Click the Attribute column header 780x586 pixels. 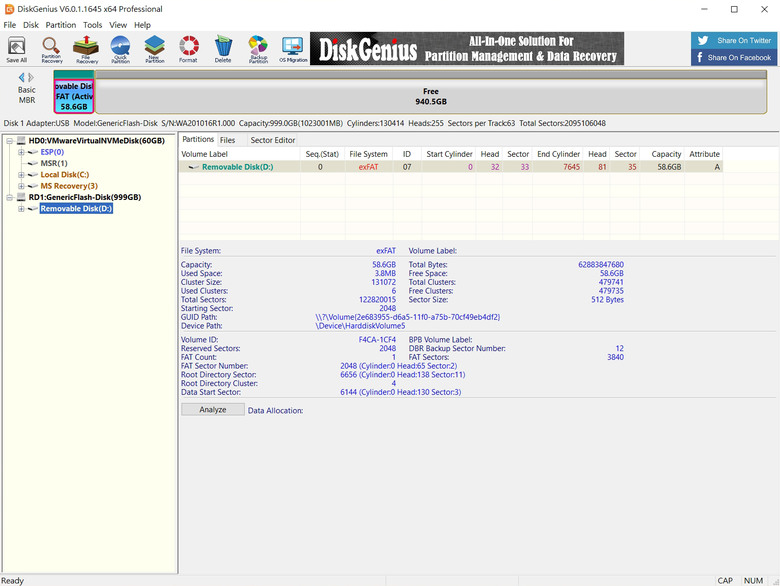pyautogui.click(x=704, y=154)
